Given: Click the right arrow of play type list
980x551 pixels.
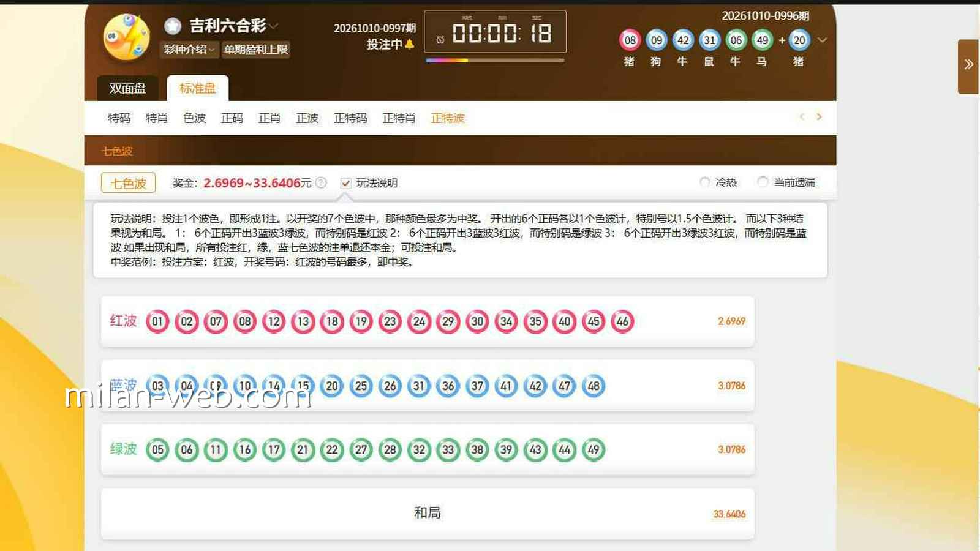Looking at the screenshot, I should click(x=819, y=117).
